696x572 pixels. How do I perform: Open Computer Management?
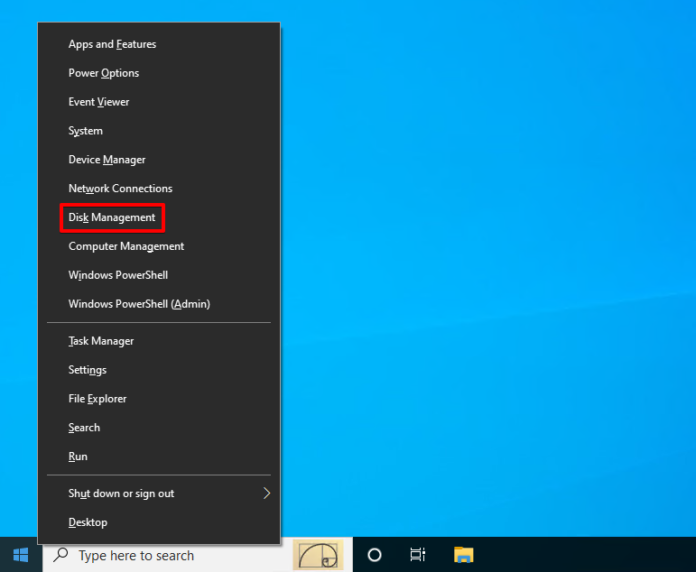(126, 246)
